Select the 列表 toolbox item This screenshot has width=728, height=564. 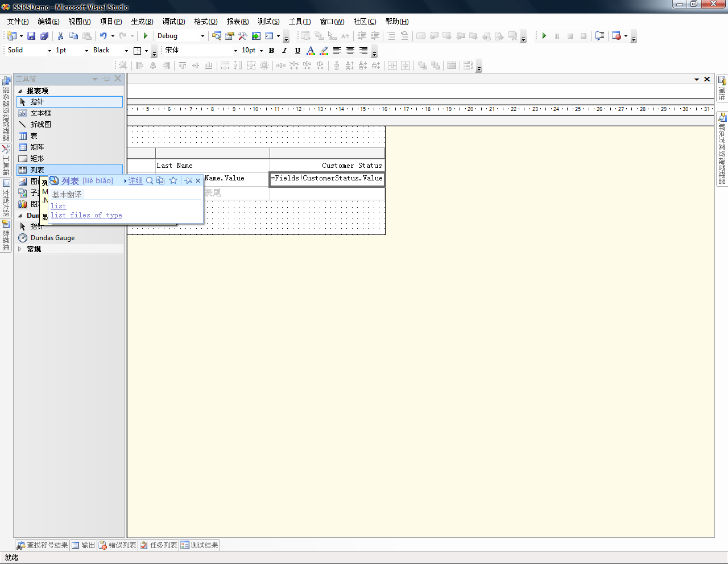tap(70, 170)
